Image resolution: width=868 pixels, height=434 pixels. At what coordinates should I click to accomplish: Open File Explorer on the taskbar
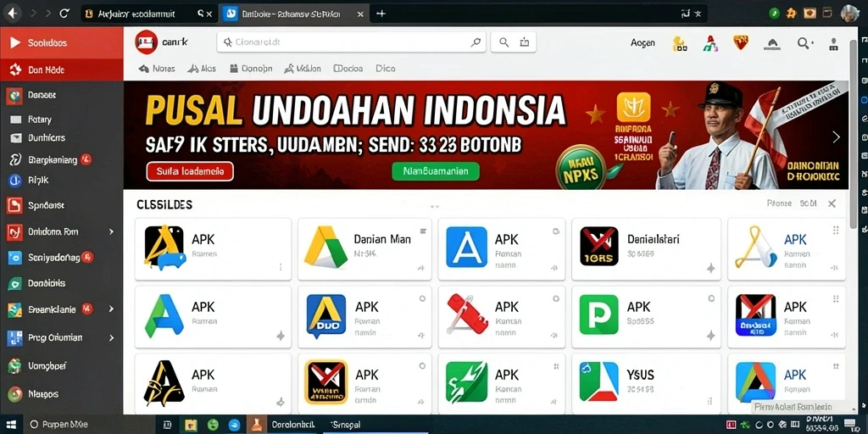pos(191,426)
